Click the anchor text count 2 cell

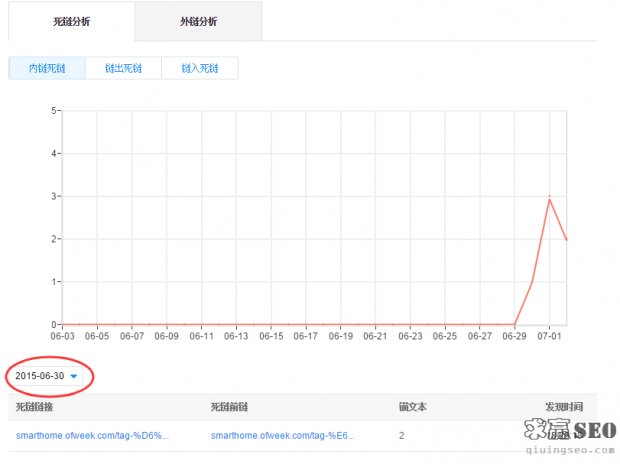tap(401, 436)
